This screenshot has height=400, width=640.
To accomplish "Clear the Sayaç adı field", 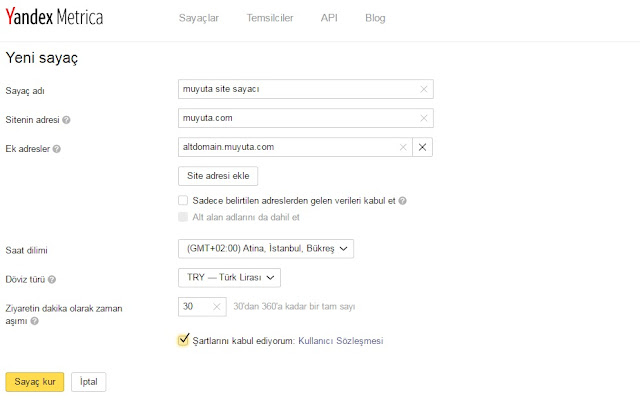I will pos(424,89).
